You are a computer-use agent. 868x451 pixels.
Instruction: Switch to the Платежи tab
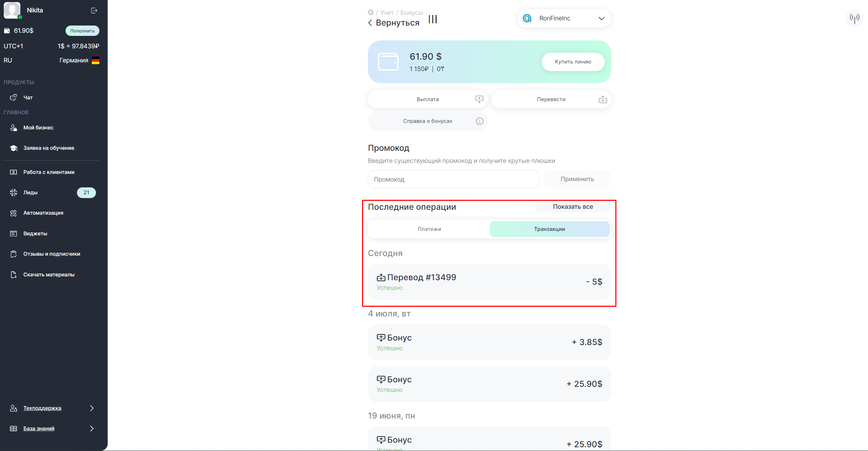coord(429,229)
